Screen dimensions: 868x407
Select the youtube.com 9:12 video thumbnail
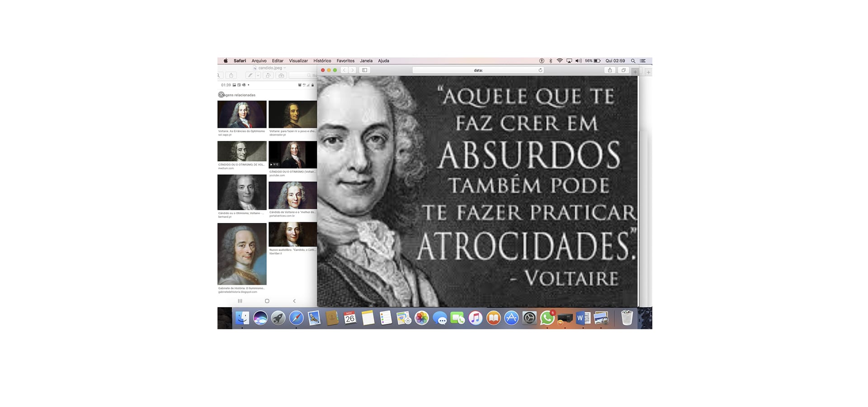click(293, 155)
